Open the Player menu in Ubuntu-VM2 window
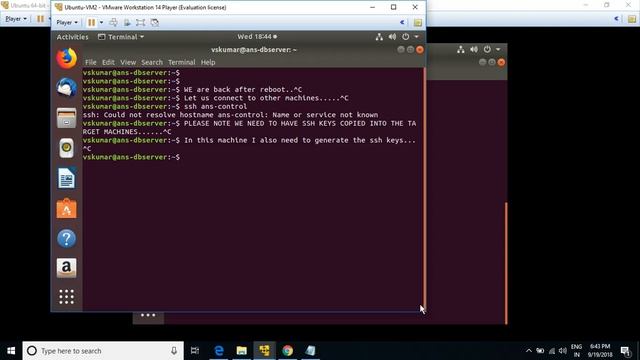The height and width of the screenshot is (360, 640). pyautogui.click(x=67, y=22)
